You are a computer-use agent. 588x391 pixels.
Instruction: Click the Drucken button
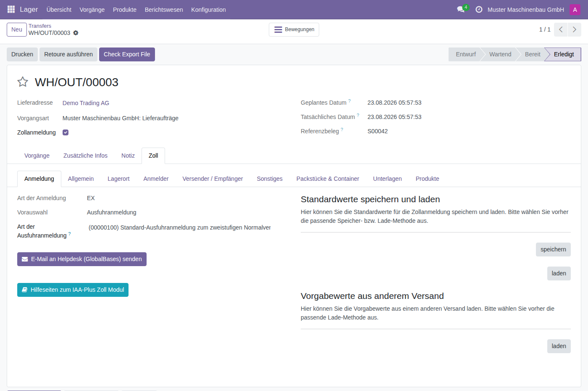(22, 54)
